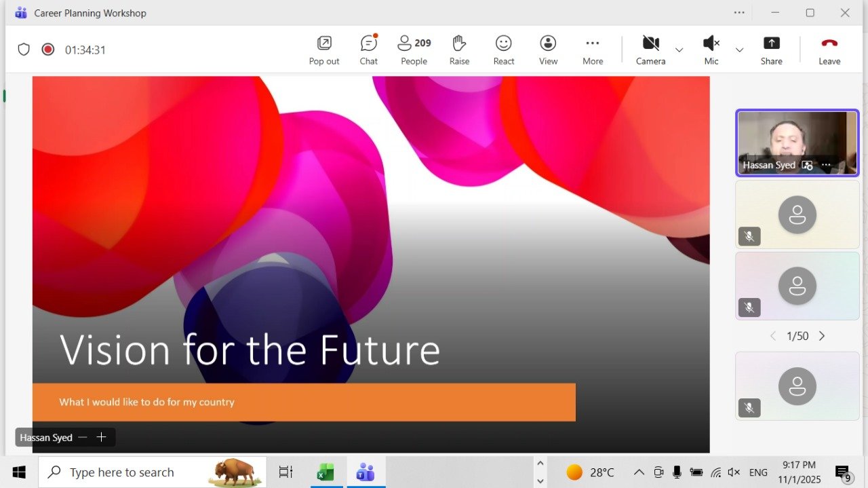Screen dimensions: 868x488
Task: Show hidden system tray icons
Action: (639, 472)
